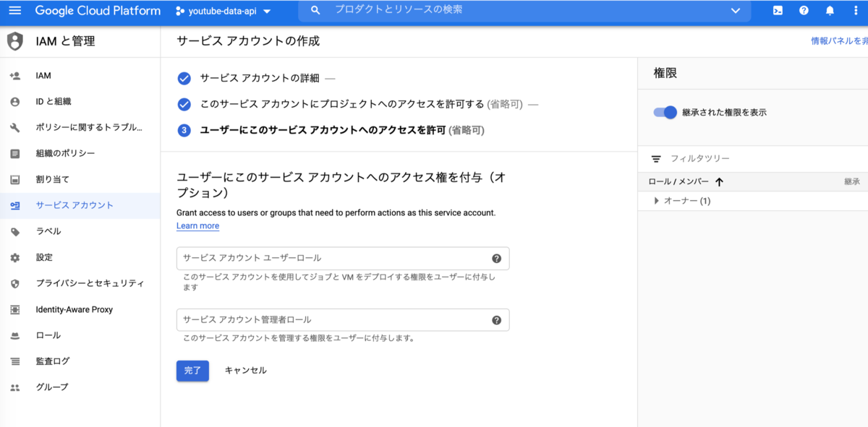This screenshot has height=427, width=868.
Task: Open the help question mark icon
Action: [804, 11]
